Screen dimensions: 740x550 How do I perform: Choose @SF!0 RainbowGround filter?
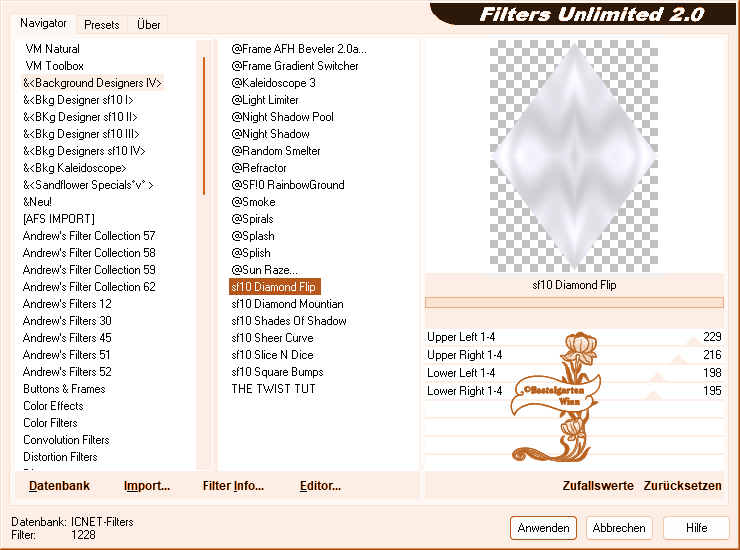point(288,185)
